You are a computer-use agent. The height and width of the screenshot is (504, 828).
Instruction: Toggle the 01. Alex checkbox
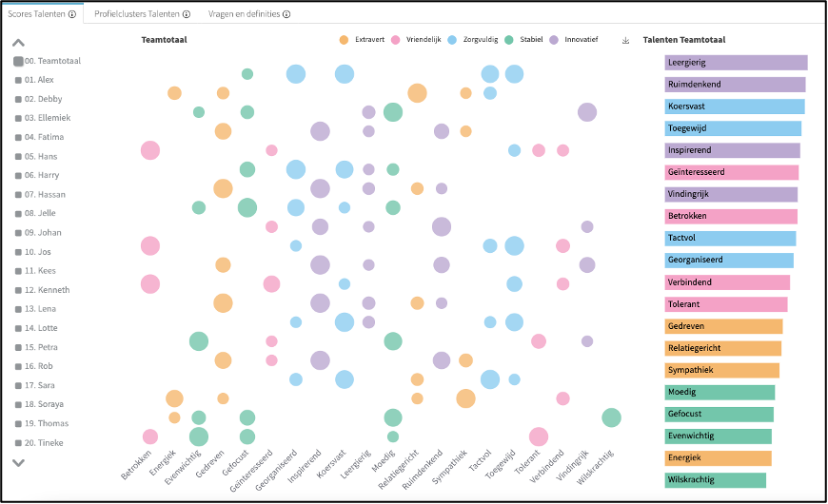coord(18,80)
